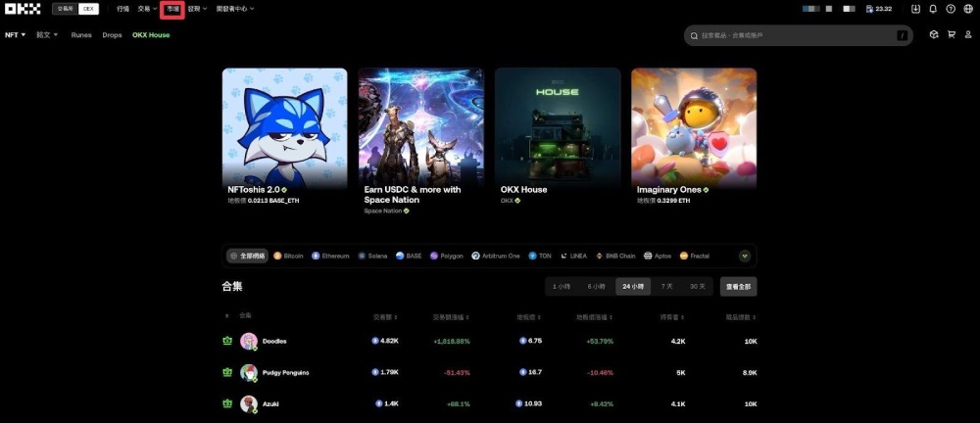The height and width of the screenshot is (423, 980).
Task: Expand the NFT dropdown
Action: pos(16,35)
